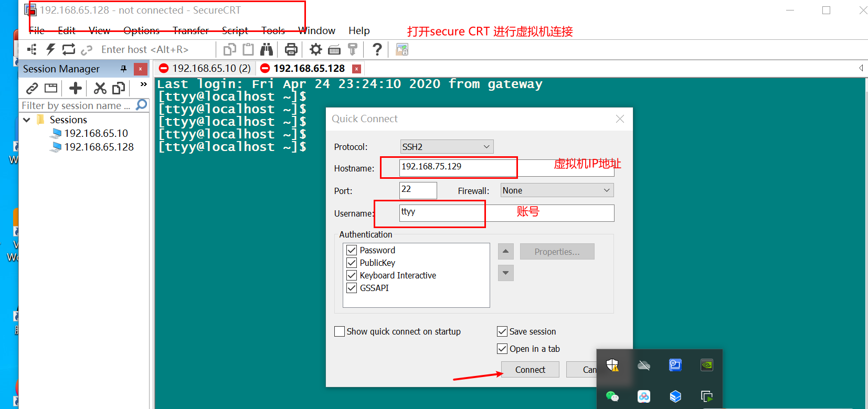Screen dimensions: 868x409
Task: Click the Copy icon in Session Manager
Action: (119, 88)
